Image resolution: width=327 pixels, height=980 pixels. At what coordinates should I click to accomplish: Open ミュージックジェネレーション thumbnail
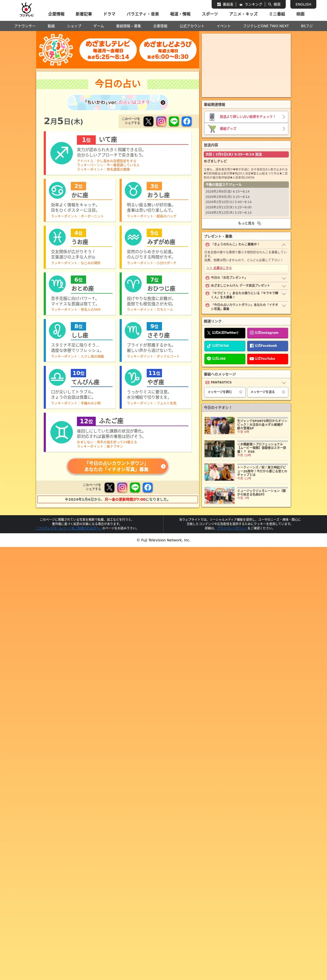pos(219,495)
